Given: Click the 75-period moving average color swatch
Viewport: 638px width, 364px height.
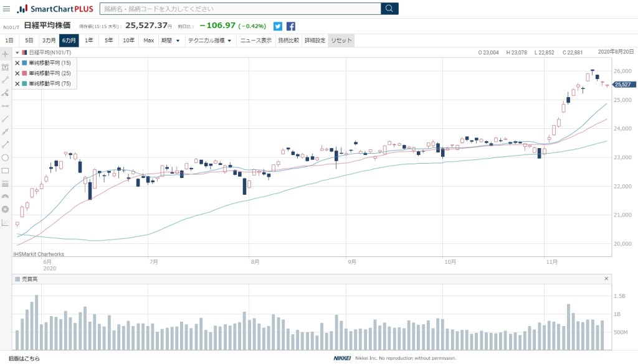Looking at the screenshot, I should point(24,83).
